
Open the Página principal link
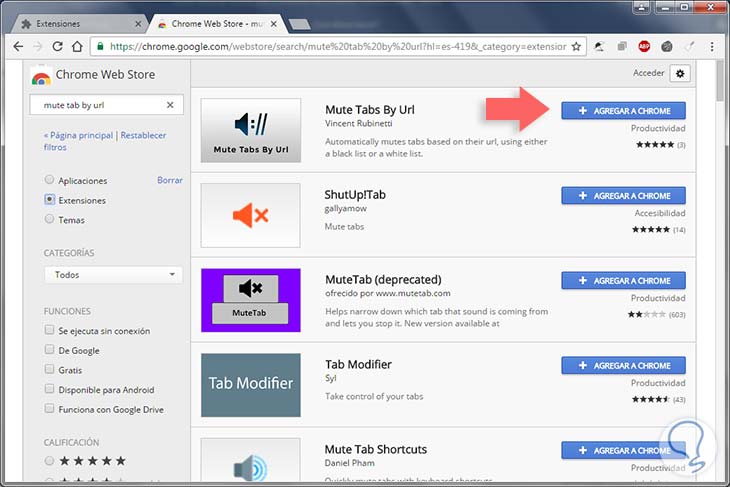[79, 135]
